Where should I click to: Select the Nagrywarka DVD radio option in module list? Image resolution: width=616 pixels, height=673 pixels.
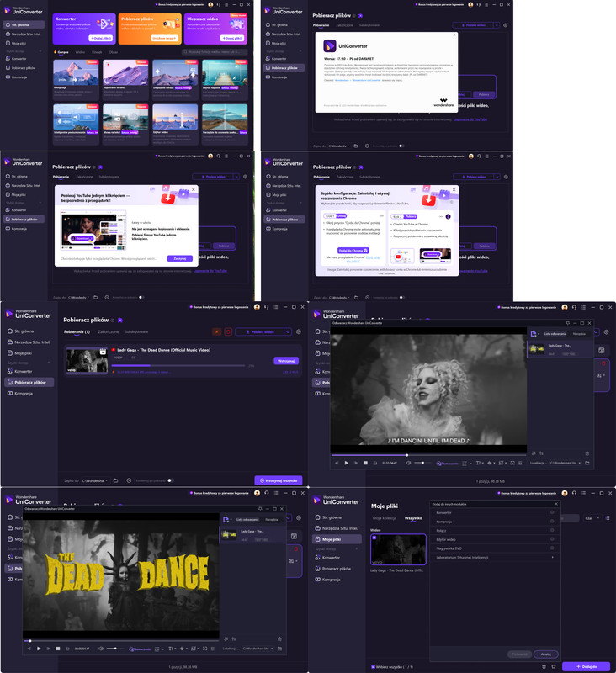pyautogui.click(x=553, y=548)
